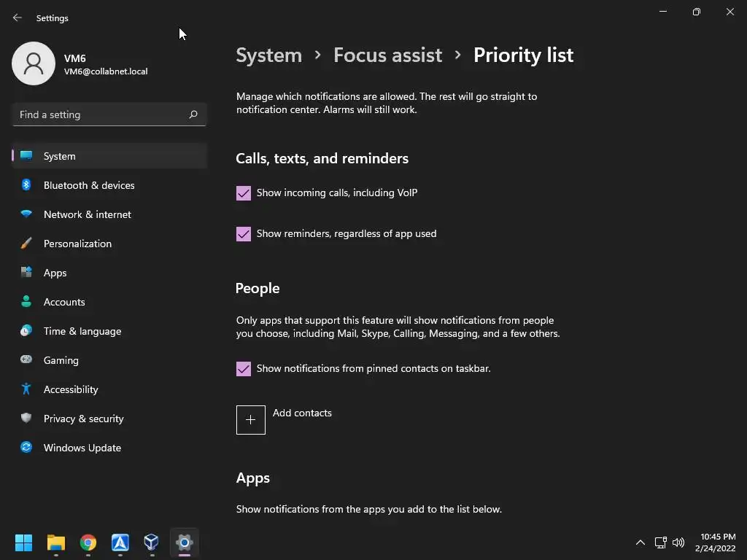Image resolution: width=747 pixels, height=560 pixels.
Task: Click the back arrow in Settings
Action: coord(18,17)
